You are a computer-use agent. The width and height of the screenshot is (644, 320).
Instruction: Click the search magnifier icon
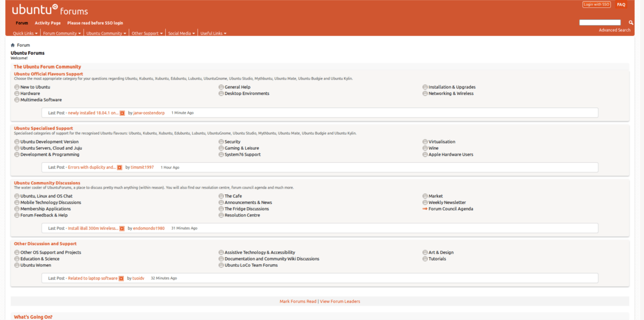(631, 23)
